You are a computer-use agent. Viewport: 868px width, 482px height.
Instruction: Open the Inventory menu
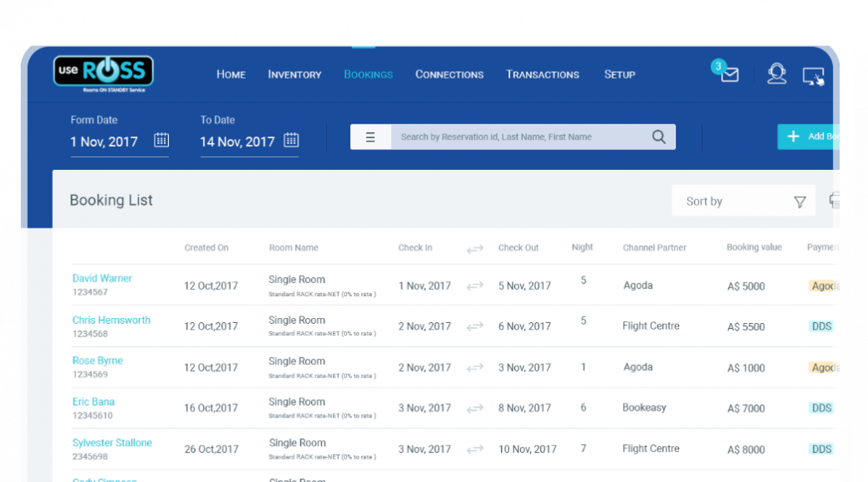[294, 74]
